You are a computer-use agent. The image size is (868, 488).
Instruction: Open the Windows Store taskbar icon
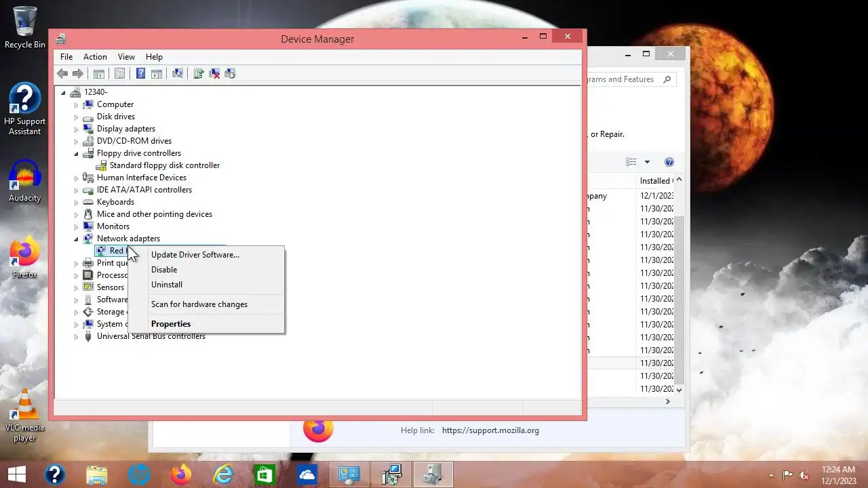[x=264, y=474]
